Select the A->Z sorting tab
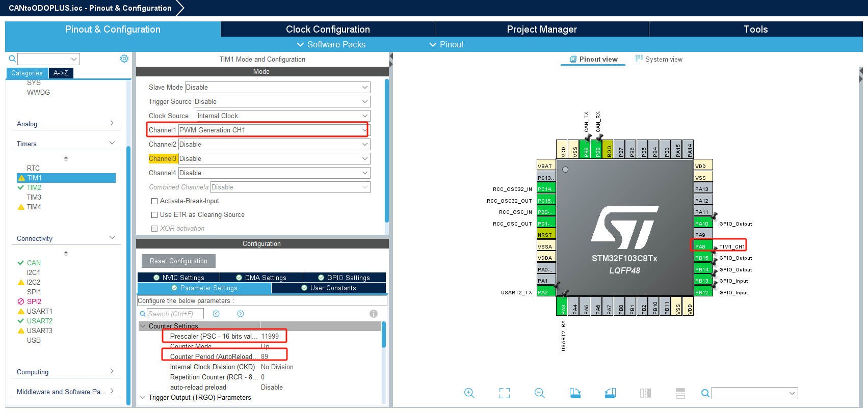Viewport: 868px width, 413px height. tap(61, 73)
